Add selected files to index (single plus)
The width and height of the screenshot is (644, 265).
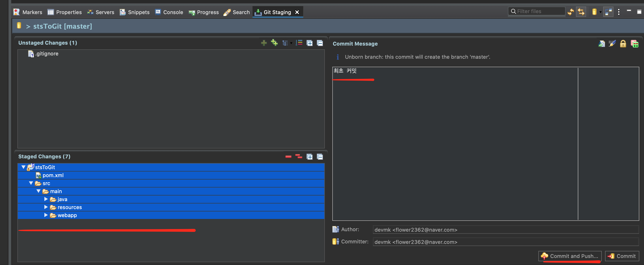[264, 43]
